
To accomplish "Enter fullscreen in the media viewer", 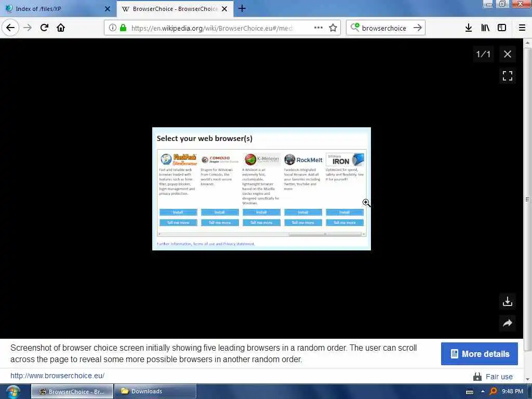I will tap(507, 76).
